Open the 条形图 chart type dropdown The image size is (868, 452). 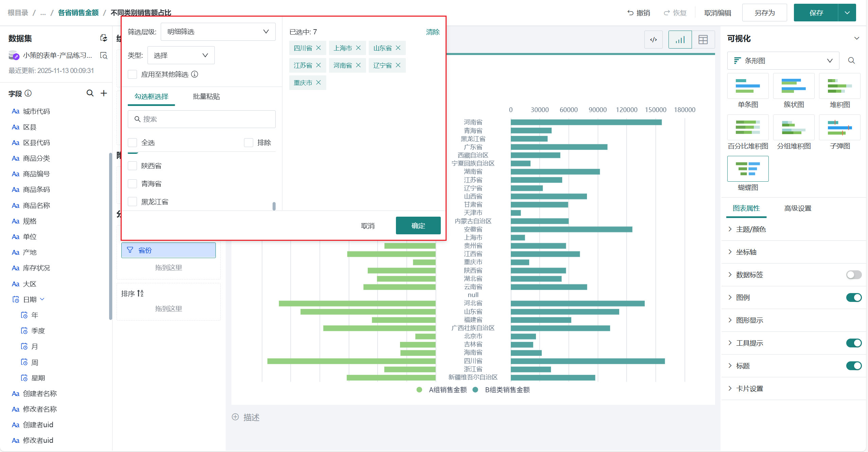pos(783,60)
